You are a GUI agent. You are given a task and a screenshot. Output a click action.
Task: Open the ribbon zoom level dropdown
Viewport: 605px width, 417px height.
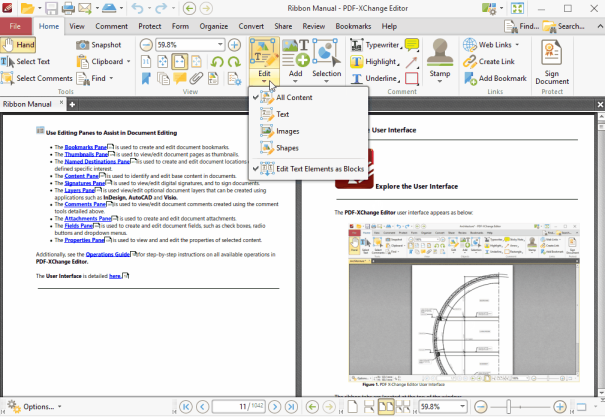[x=220, y=44]
